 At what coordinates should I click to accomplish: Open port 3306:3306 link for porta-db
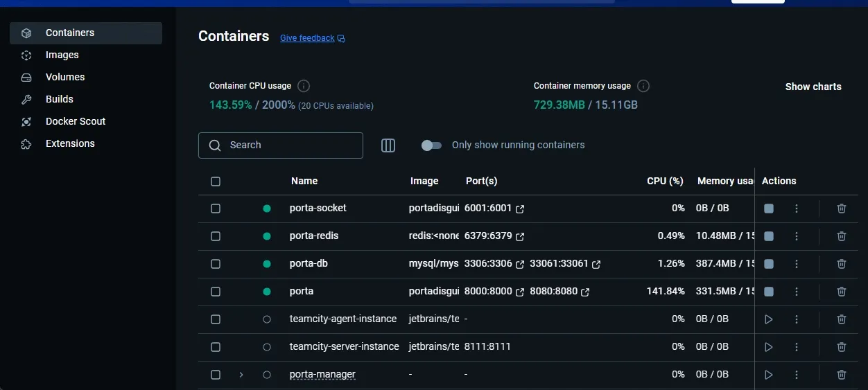tap(494, 264)
